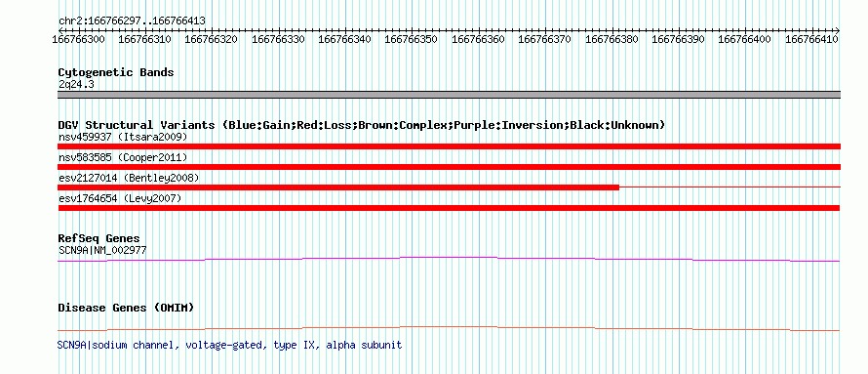Click ruler position 166766360
This screenshot has width=868, height=374.
(x=479, y=39)
